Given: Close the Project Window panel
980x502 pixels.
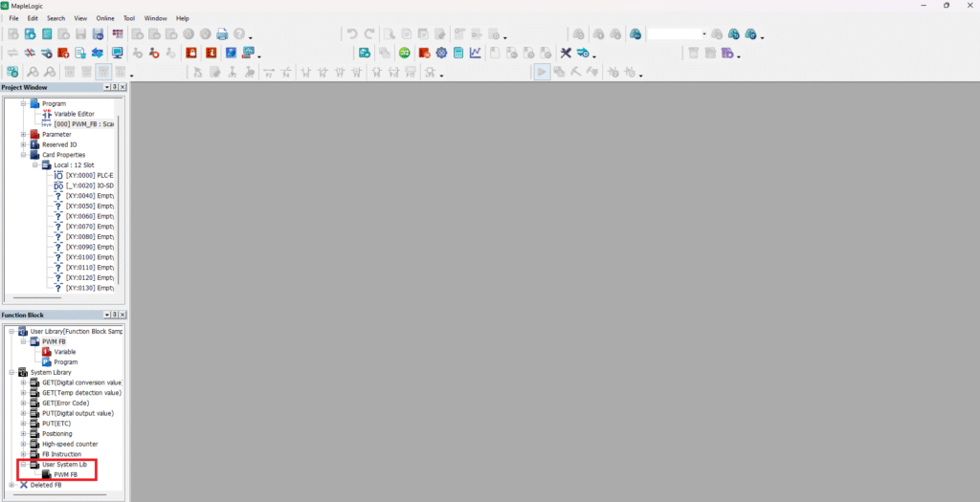Looking at the screenshot, I should 122,87.
